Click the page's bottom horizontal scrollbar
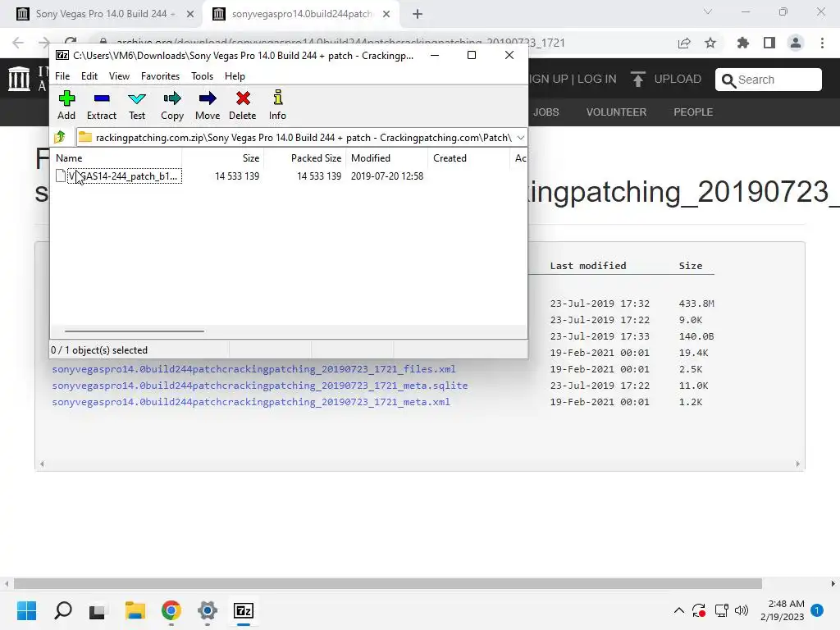Screen dimensions: 840x630 (x=388, y=583)
